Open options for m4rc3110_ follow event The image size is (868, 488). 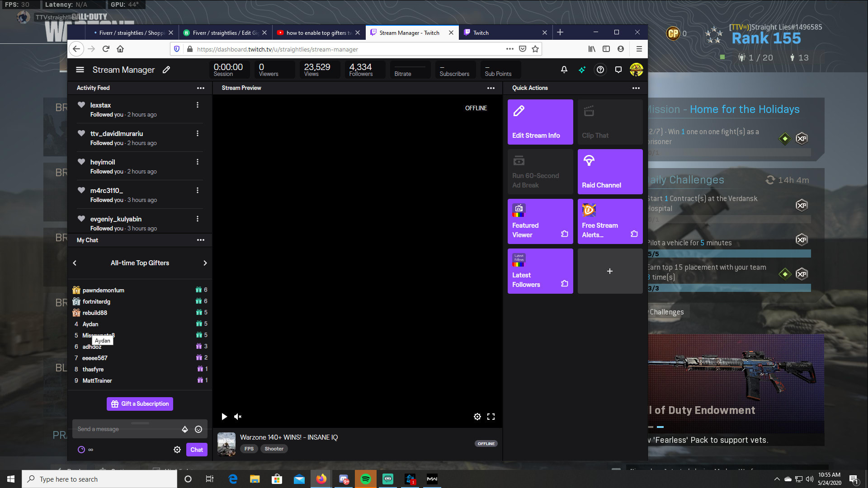pos(198,190)
